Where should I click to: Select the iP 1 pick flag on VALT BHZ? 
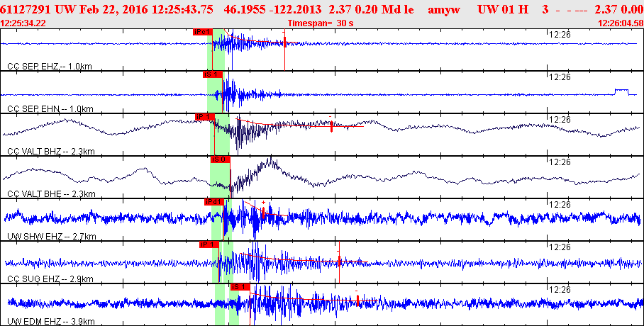coord(205,117)
